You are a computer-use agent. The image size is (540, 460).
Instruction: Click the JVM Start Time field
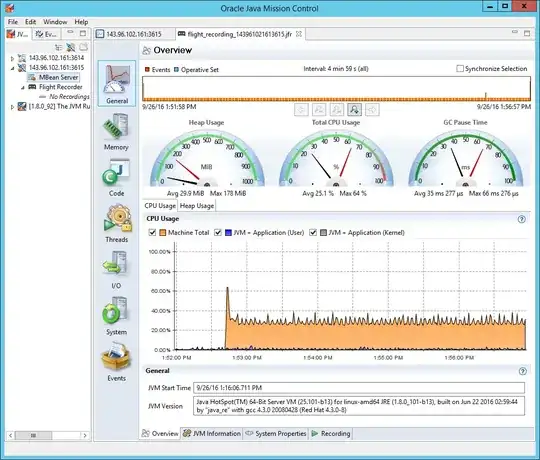tap(359, 388)
